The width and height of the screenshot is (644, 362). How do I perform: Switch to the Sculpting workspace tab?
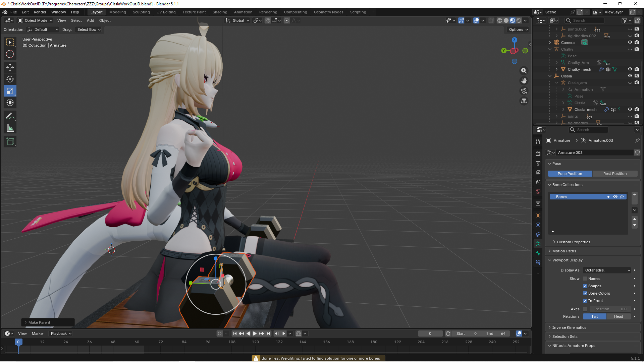(141, 12)
